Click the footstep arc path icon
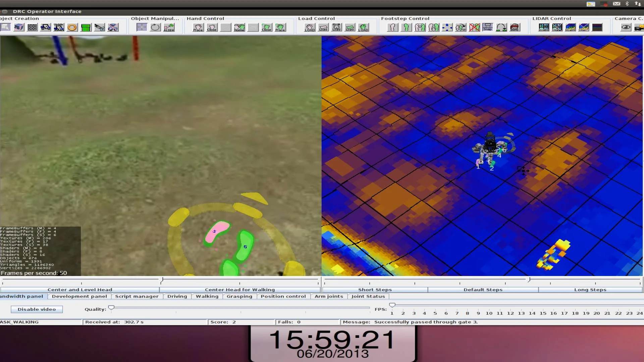This screenshot has width=644, height=362. click(501, 27)
